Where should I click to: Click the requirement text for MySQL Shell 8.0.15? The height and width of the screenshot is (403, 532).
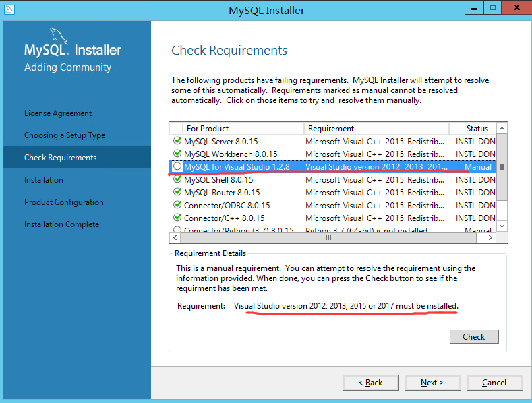coord(375,180)
